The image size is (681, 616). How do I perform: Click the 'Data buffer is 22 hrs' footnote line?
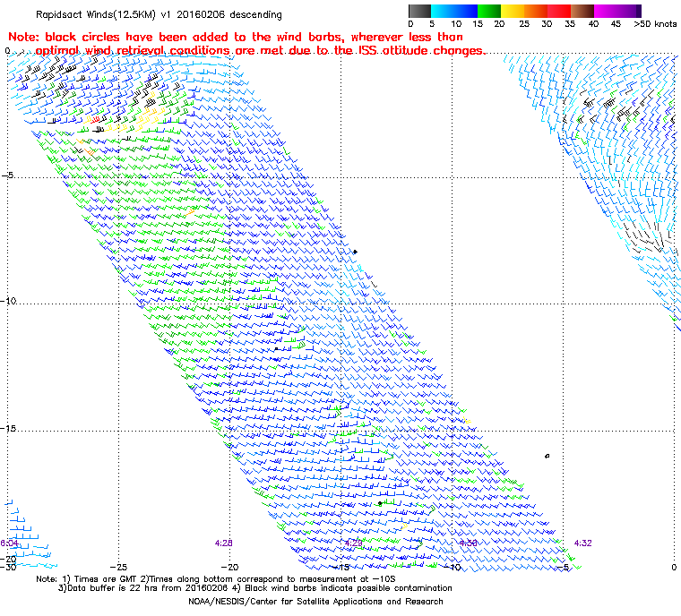click(255, 588)
